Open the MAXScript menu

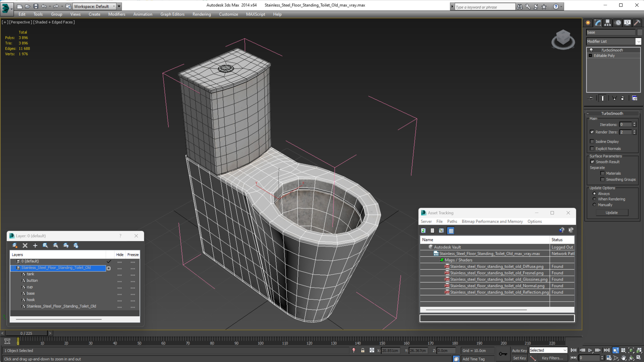click(x=255, y=14)
